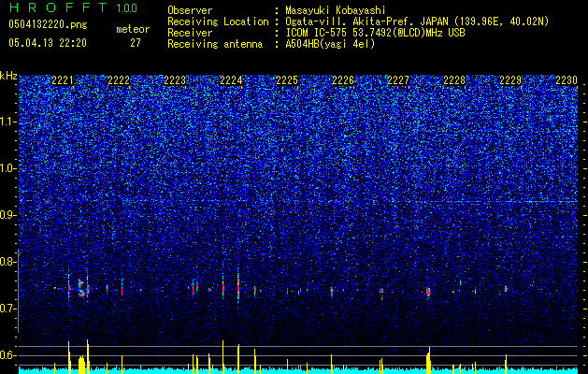Click the 2228 time marker
Screen dimensions: 588x374
(454, 80)
